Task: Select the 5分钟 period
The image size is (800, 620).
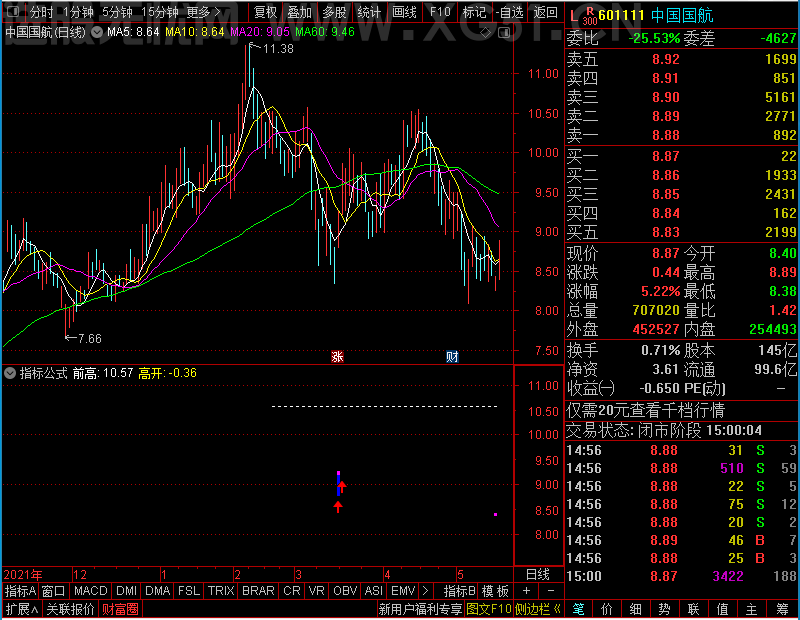Action: pyautogui.click(x=117, y=12)
